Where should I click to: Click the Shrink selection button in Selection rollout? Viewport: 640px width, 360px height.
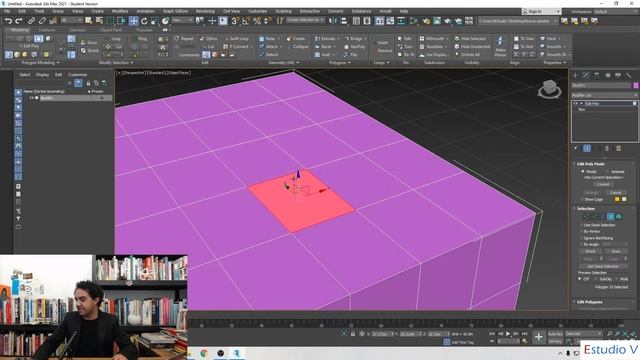click(x=590, y=251)
